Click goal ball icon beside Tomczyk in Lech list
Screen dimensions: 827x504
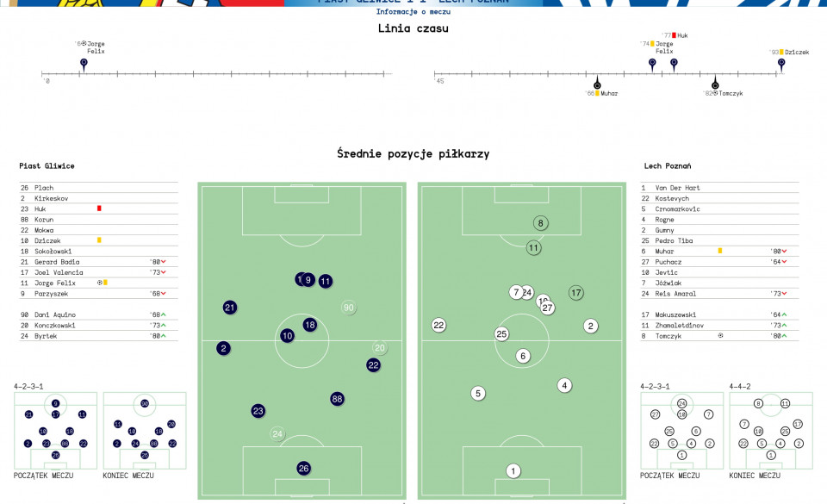point(720,335)
